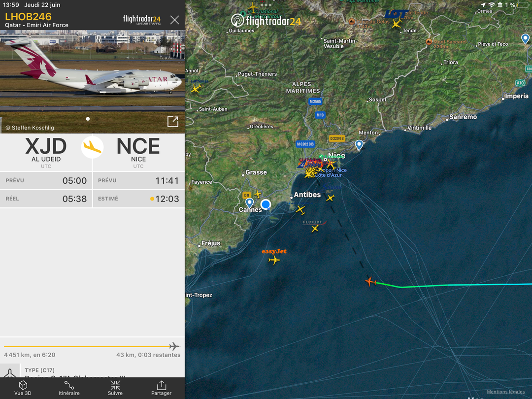Select the orange LHOB246 aircraft icon
This screenshot has width=532, height=399.
[370, 282]
